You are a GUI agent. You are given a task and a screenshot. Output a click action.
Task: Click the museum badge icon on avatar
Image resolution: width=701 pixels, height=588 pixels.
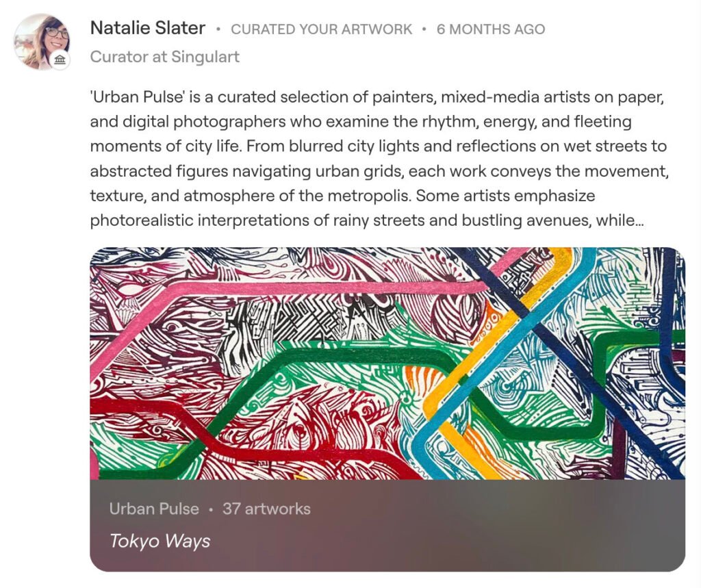pos(60,61)
